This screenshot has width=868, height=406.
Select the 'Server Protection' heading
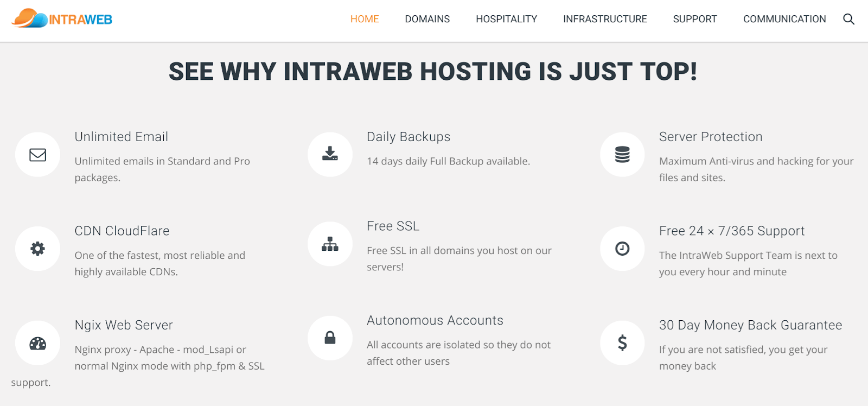point(711,137)
